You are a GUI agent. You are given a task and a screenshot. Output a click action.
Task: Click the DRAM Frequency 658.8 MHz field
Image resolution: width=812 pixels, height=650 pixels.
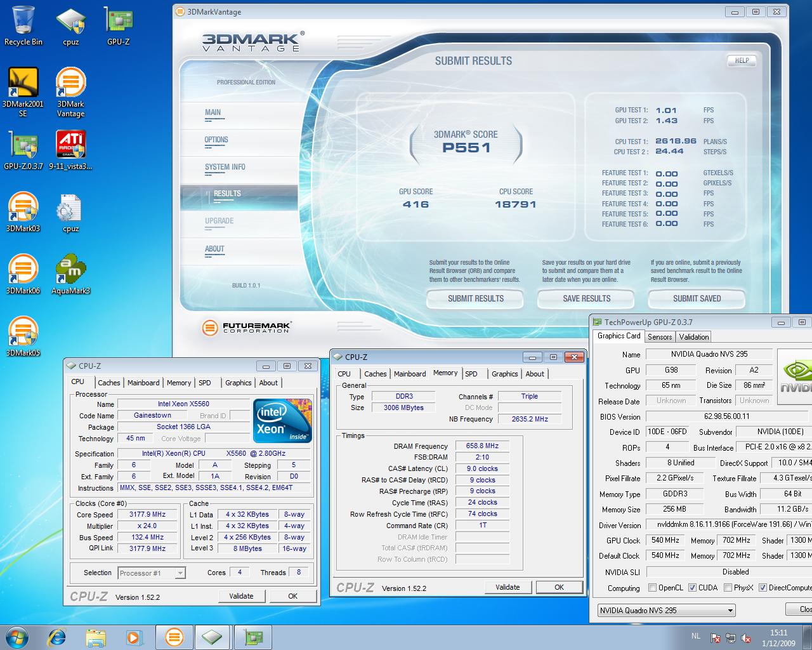[482, 446]
